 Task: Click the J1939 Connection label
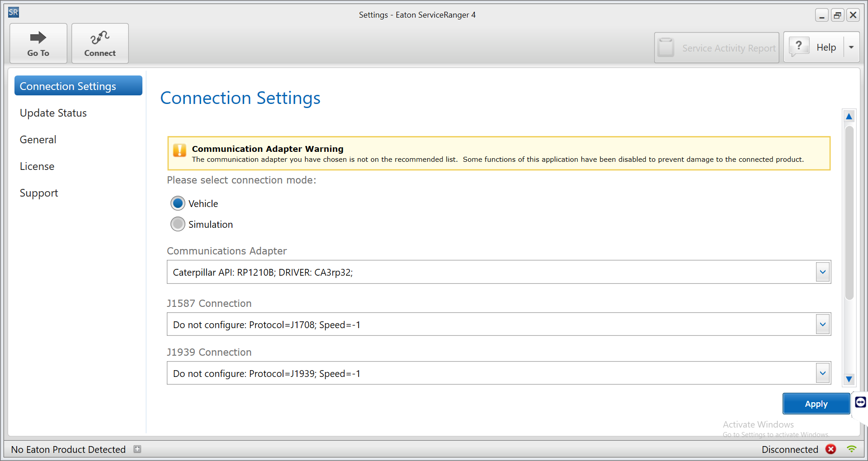(209, 352)
